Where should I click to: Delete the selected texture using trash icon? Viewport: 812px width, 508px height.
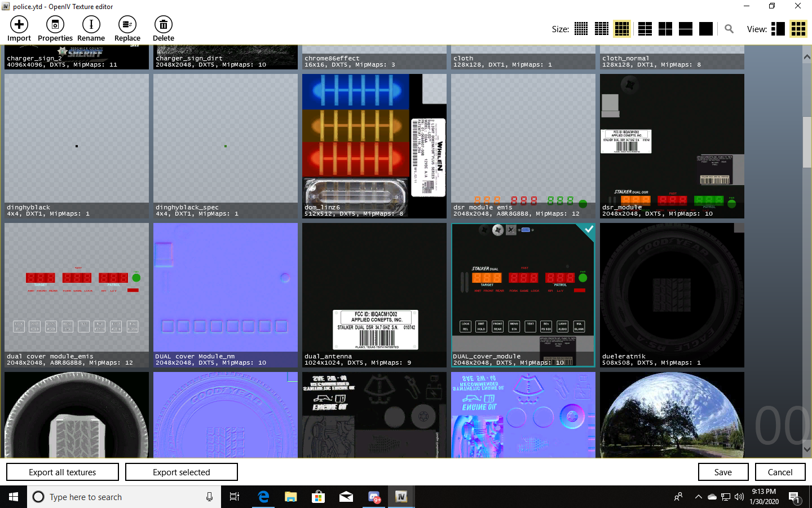(163, 25)
